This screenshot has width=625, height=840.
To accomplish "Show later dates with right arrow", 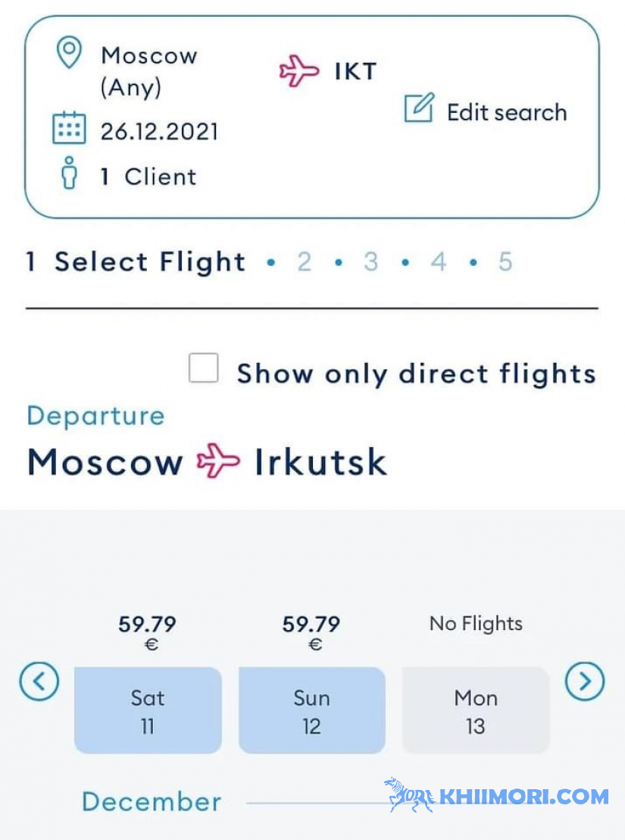I will click(x=585, y=682).
